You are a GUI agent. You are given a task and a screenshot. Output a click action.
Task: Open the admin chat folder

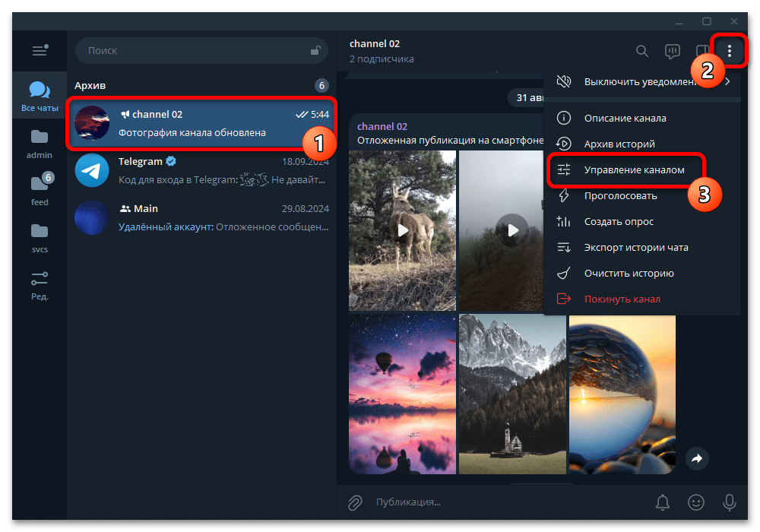[x=40, y=144]
